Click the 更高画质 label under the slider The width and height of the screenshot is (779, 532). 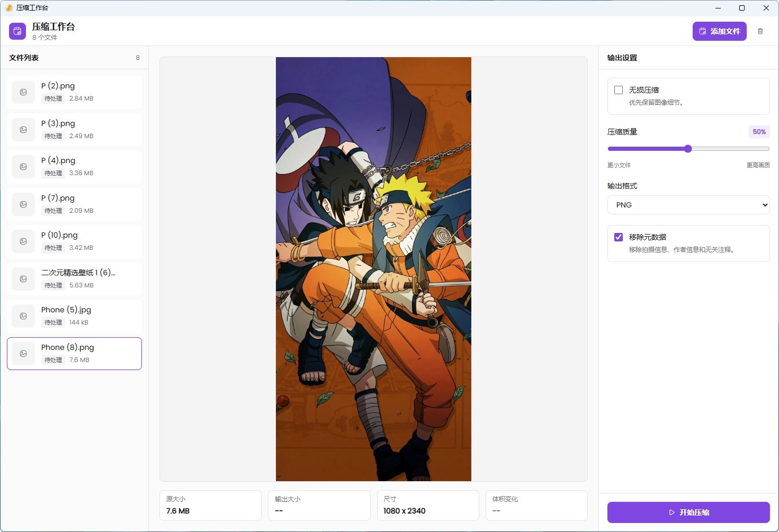(x=758, y=165)
